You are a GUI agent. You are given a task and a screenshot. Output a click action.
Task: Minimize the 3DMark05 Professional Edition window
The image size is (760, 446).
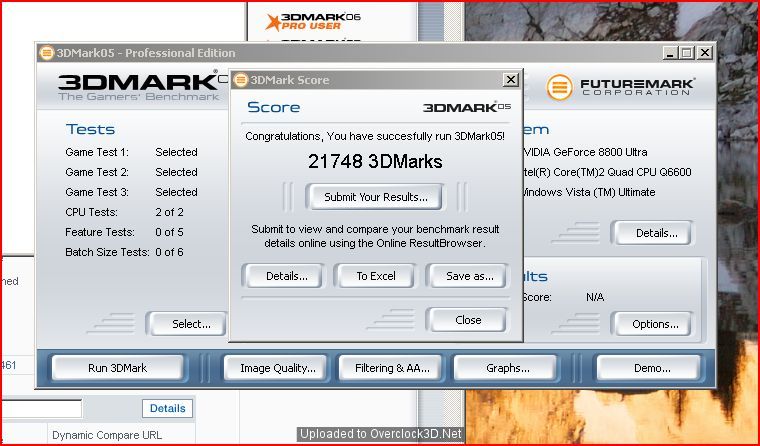pyautogui.click(x=670, y=52)
